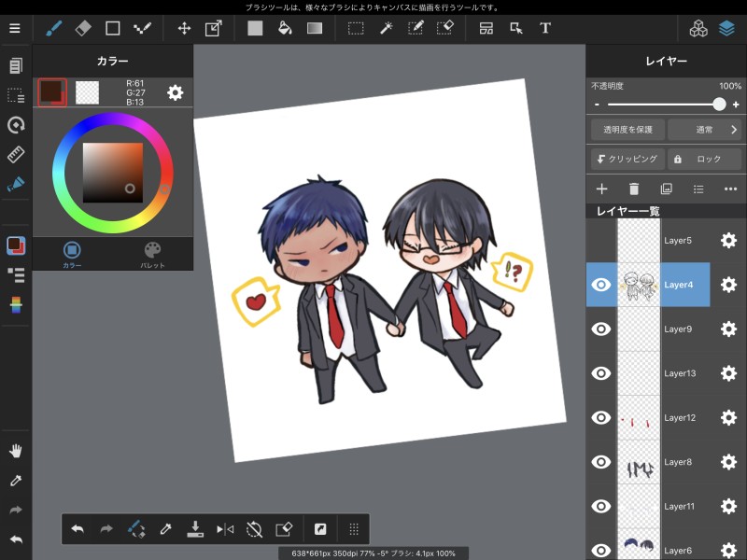Select the dark brown foreground color swatch
The height and width of the screenshot is (560, 747).
pos(52,92)
